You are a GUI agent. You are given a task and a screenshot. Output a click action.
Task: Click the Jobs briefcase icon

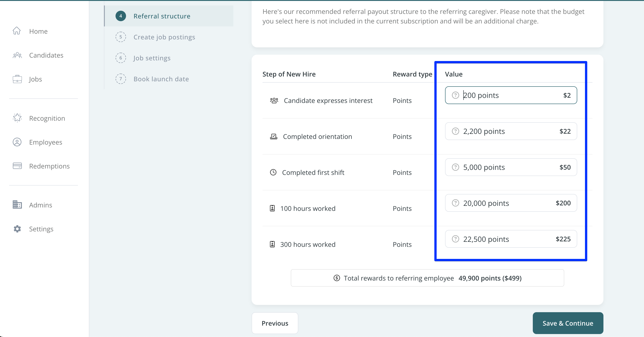pos(17,79)
